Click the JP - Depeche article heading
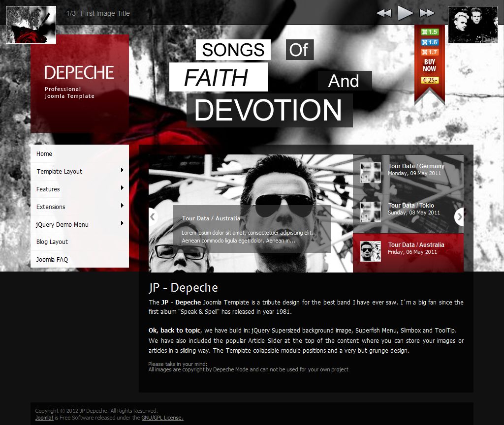504x425 pixels. [x=183, y=288]
